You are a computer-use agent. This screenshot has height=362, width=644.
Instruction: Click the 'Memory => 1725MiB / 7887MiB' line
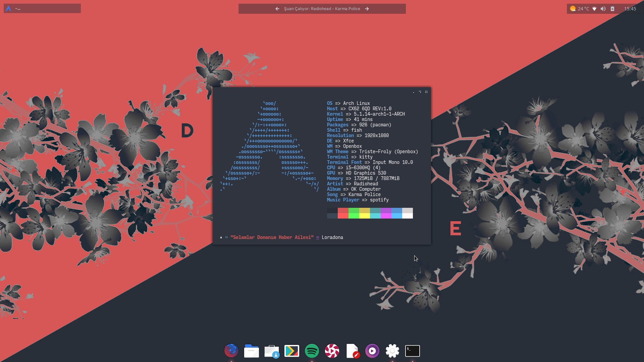click(x=363, y=178)
